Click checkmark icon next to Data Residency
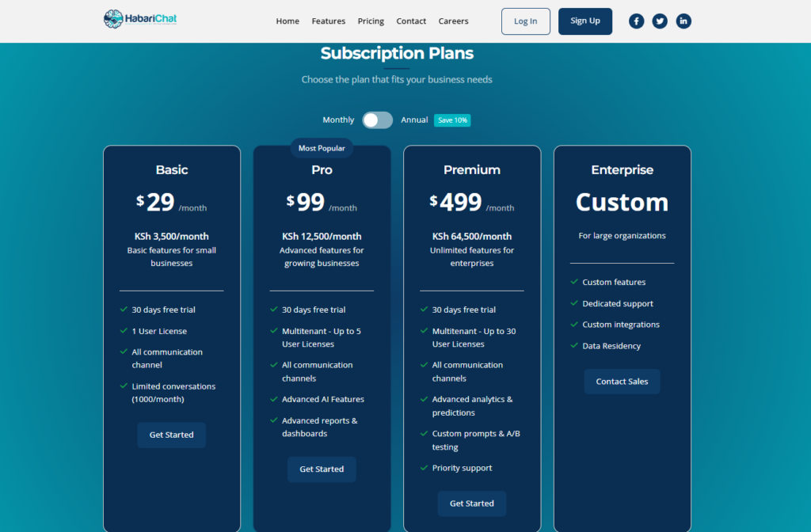811x532 pixels. 574,346
